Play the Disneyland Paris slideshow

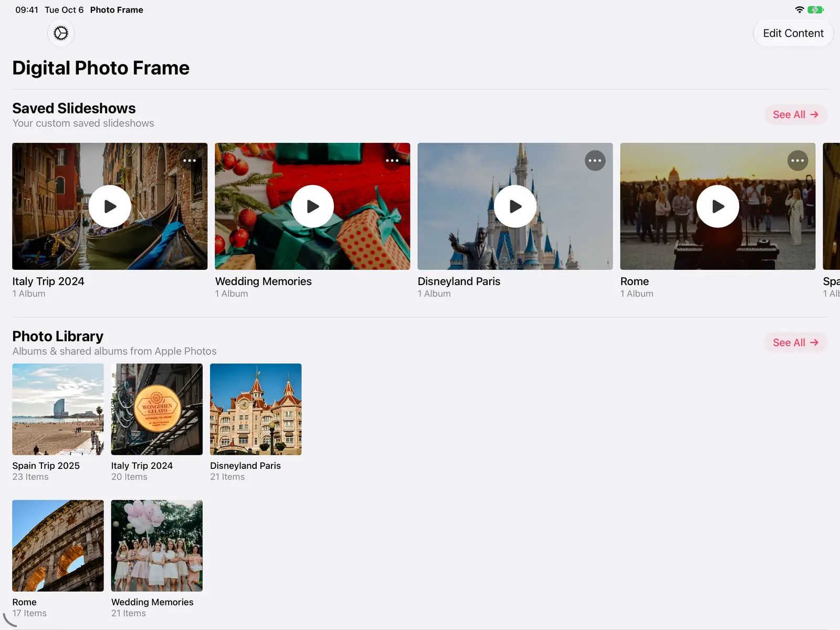(515, 206)
